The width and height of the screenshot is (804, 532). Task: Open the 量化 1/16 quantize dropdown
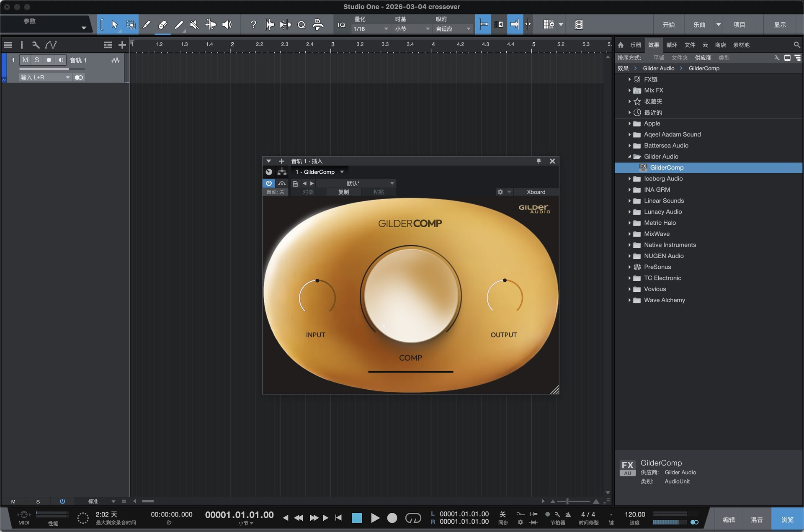(x=371, y=29)
